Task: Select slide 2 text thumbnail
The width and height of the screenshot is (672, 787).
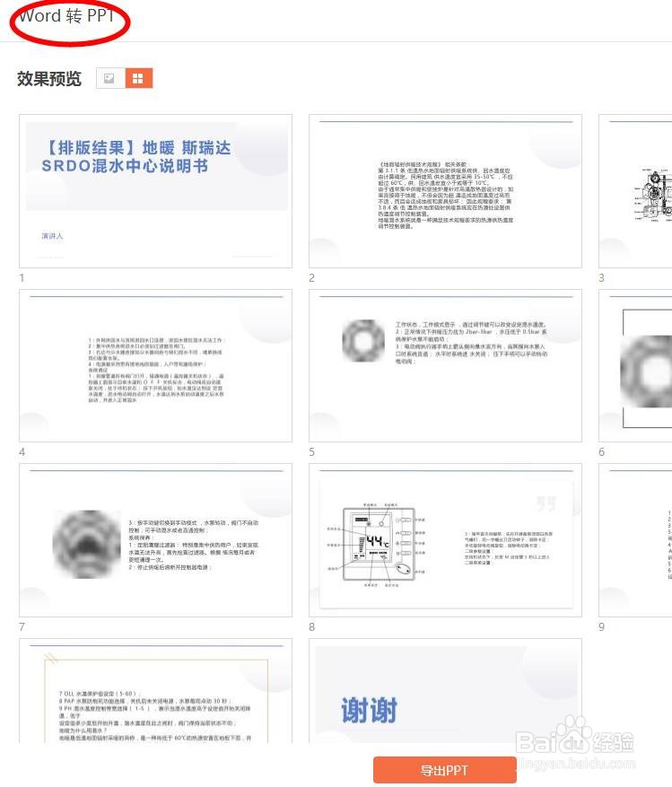Action: pyautogui.click(x=445, y=191)
